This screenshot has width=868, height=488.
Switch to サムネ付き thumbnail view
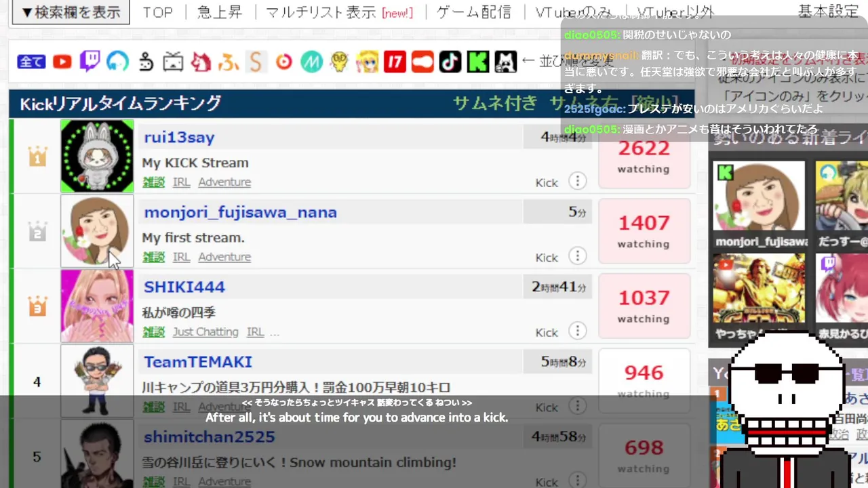coord(495,104)
